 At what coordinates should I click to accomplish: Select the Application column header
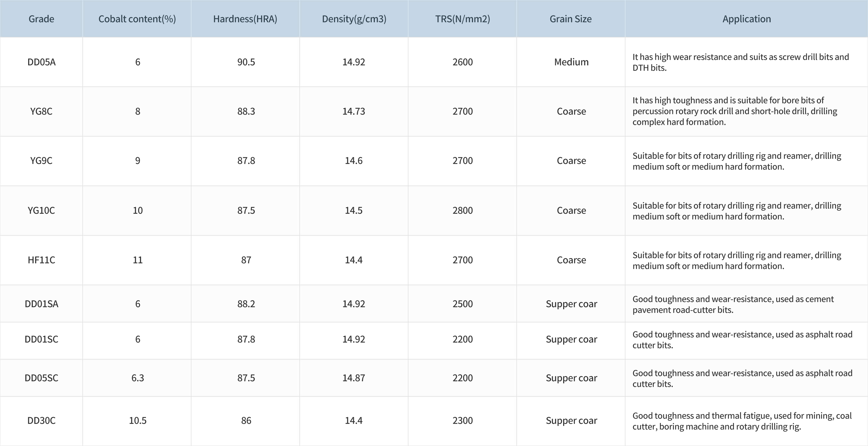746,19
